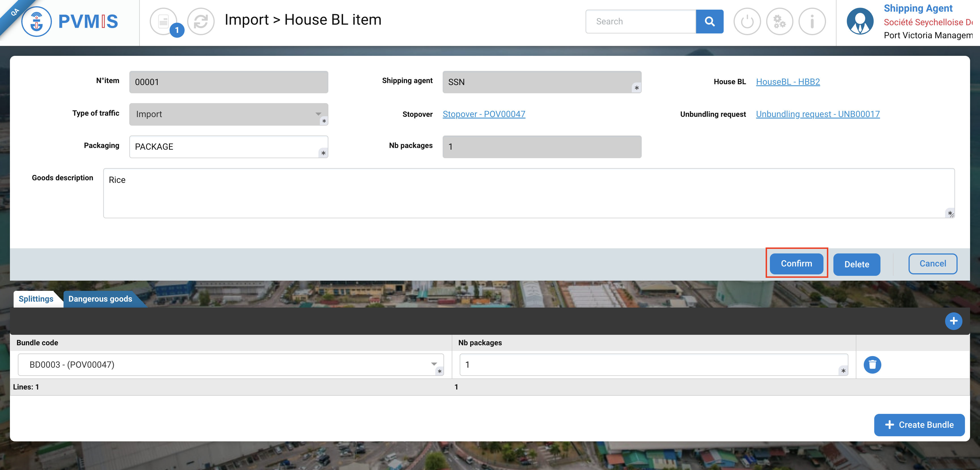Click the refresh arrows icon
The height and width of the screenshot is (470, 980).
pos(200,22)
